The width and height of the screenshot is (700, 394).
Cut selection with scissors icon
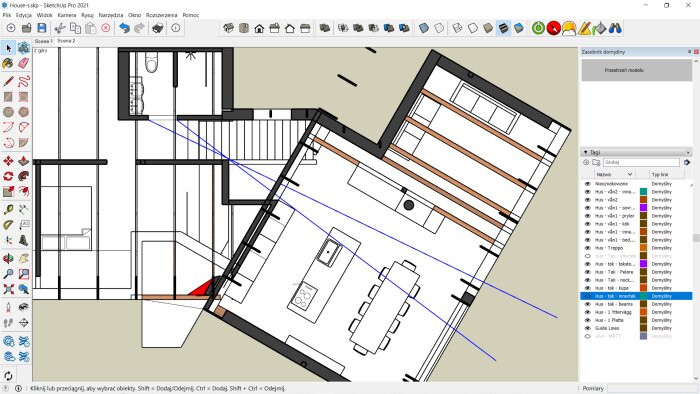[60, 28]
